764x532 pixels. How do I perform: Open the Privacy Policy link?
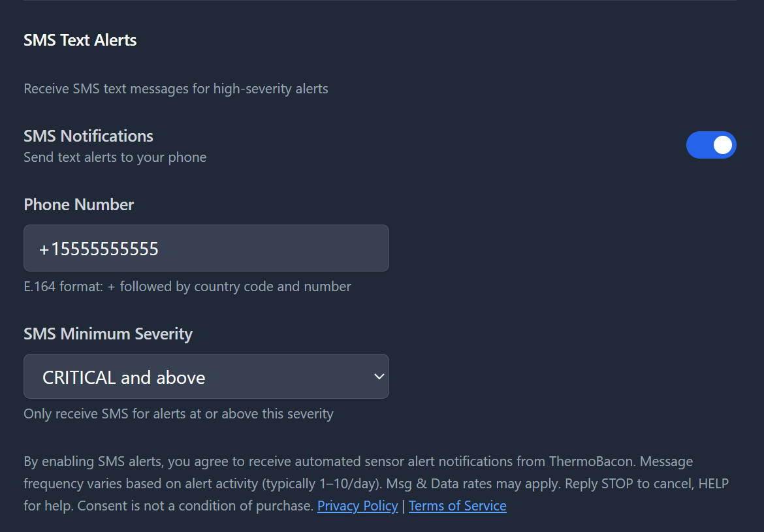(x=357, y=506)
